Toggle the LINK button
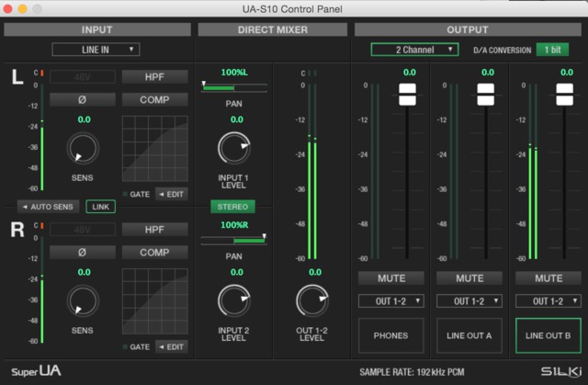Image resolution: width=588 pixels, height=385 pixels. [101, 207]
